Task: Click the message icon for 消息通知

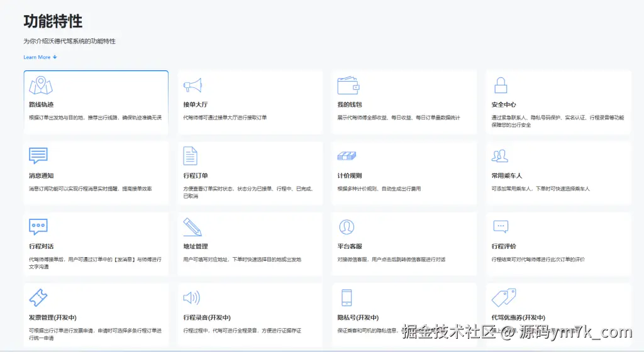Action: 38,155
